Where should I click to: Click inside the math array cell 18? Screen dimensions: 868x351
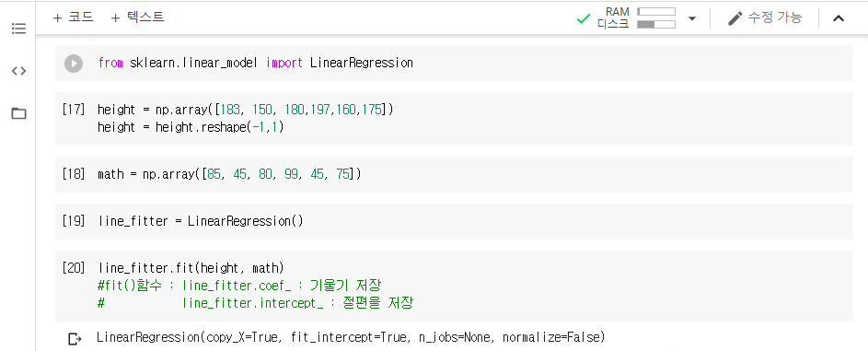coord(454,174)
